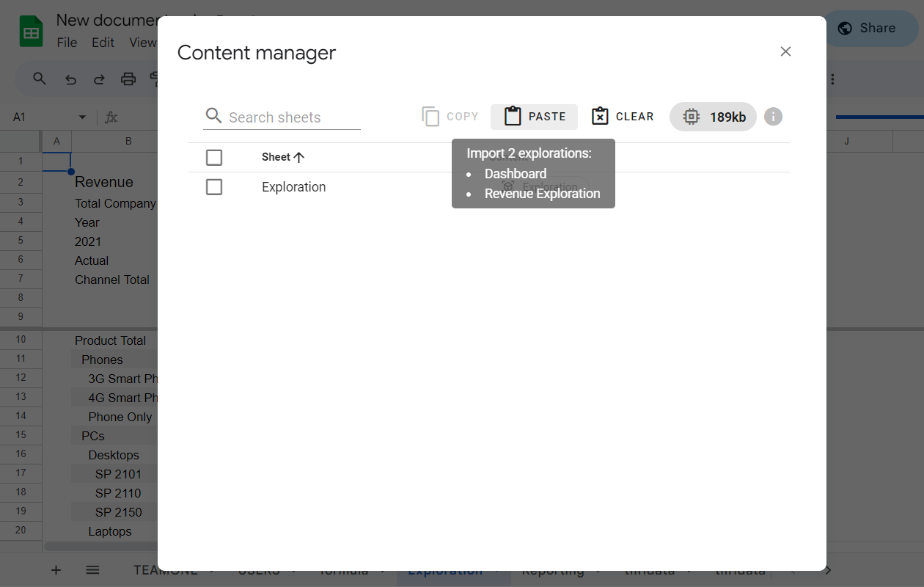Click the SP 2101 cell
The height and width of the screenshot is (587, 924).
coord(118,474)
